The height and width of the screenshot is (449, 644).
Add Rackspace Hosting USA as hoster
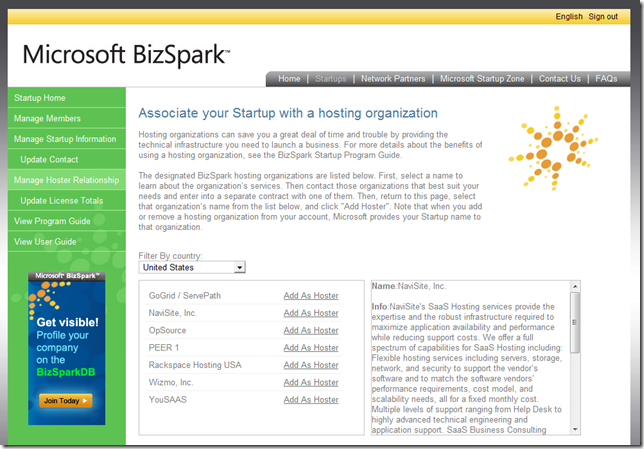coord(311,365)
